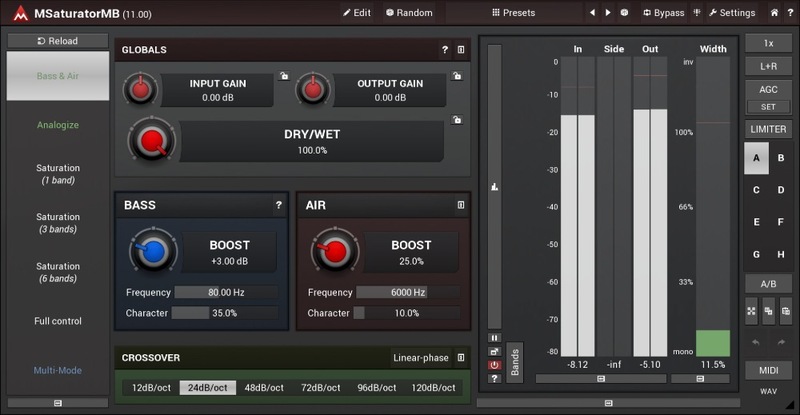800x415 pixels.
Task: Switch to the Analogize screen
Action: [x=58, y=125]
